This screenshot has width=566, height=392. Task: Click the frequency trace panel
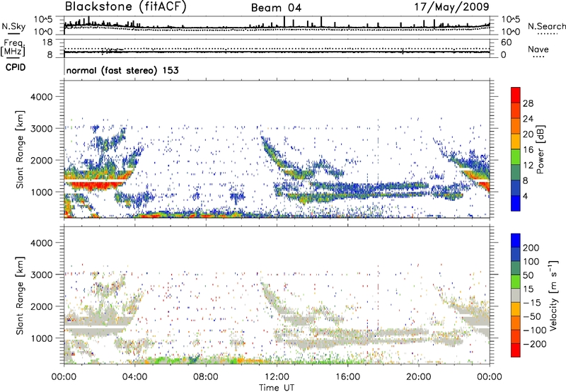pos(277,48)
